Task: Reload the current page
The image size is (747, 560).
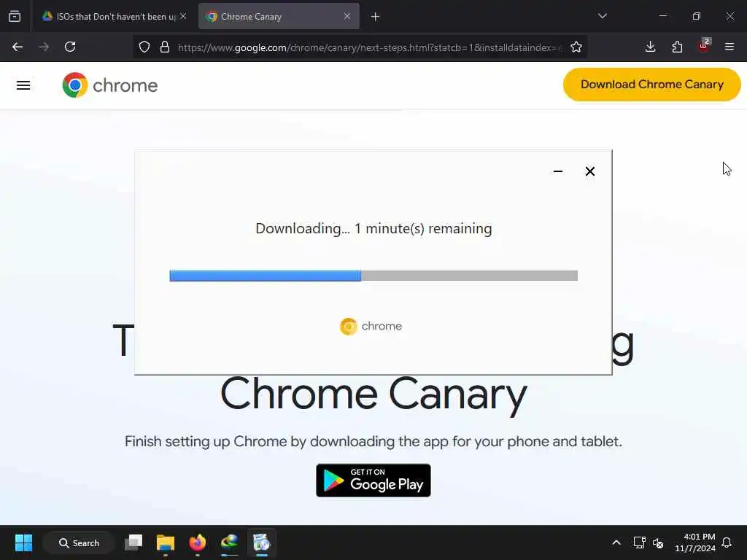Action: pos(70,47)
